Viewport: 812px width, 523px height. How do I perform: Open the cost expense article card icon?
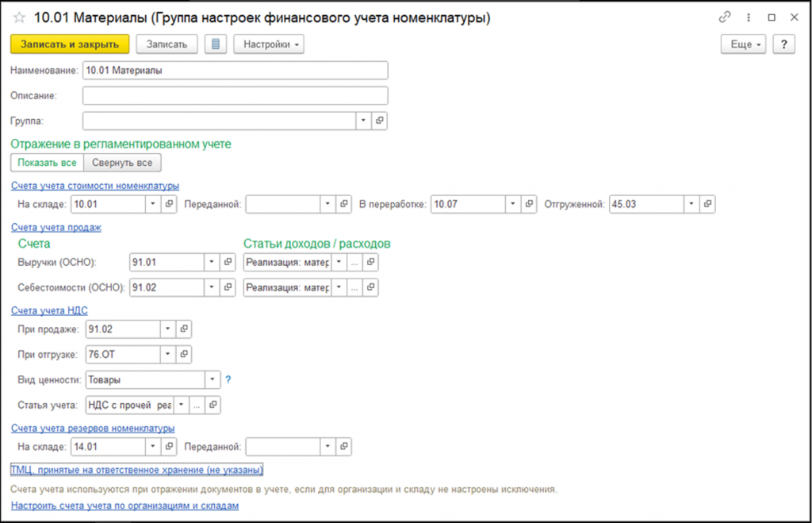pyautogui.click(x=370, y=286)
